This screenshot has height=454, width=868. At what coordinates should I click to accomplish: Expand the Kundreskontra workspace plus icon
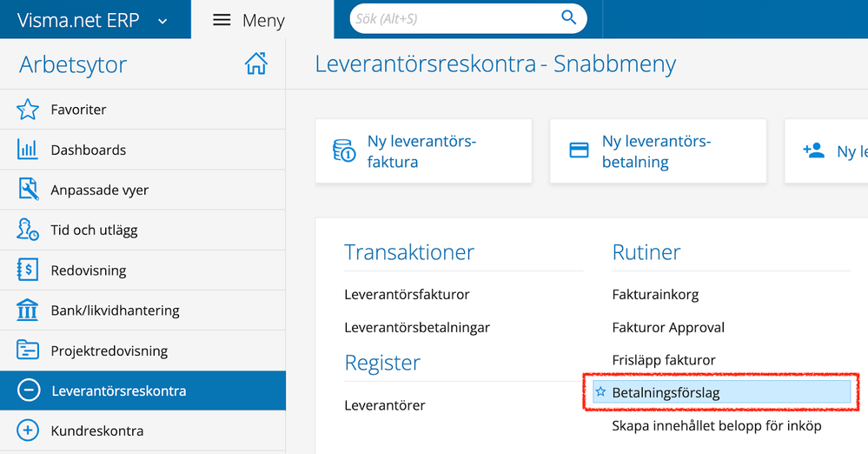coord(28,431)
